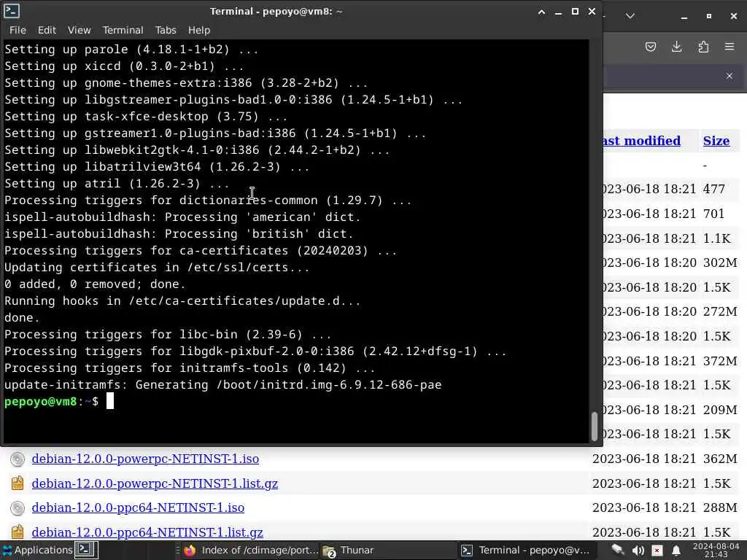Roll up the Terminal window with the shade arrow

pyautogui.click(x=542, y=12)
